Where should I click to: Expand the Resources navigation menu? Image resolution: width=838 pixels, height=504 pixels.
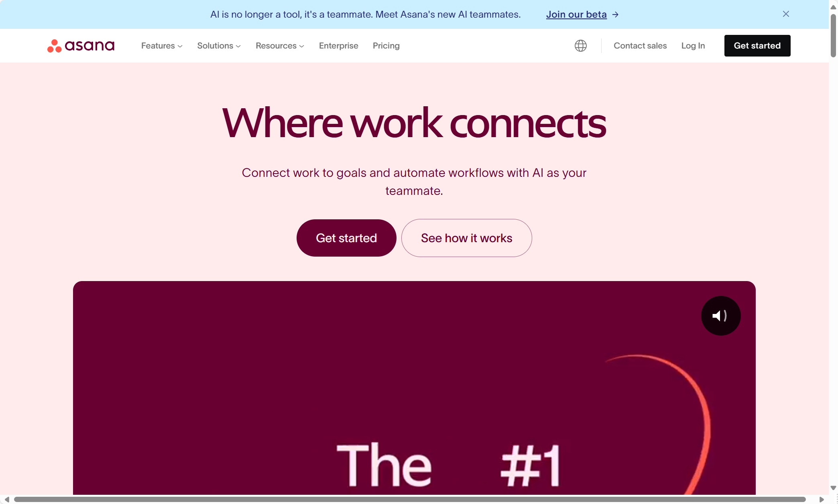click(x=279, y=45)
